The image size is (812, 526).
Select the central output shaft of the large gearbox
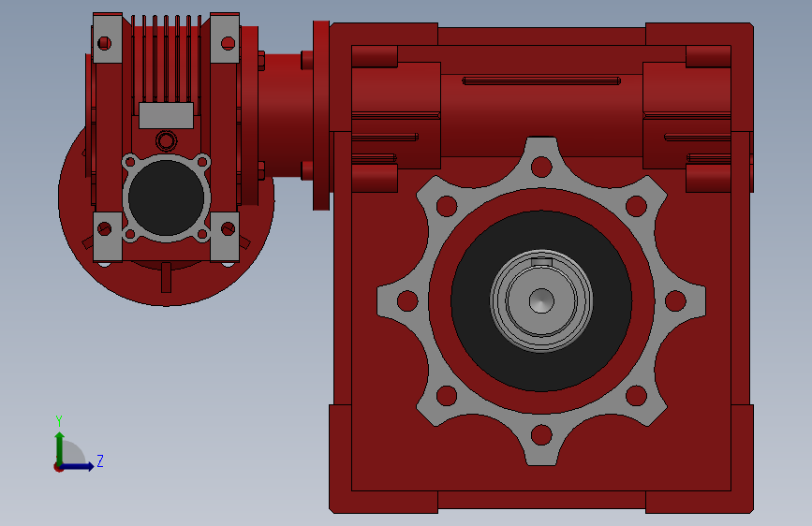(541, 300)
